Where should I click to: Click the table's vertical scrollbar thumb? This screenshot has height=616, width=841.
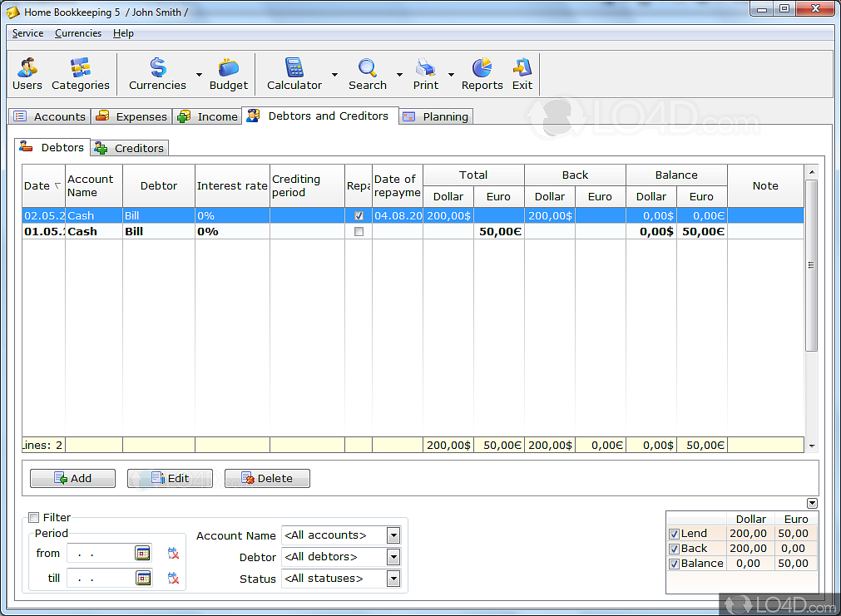point(812,265)
